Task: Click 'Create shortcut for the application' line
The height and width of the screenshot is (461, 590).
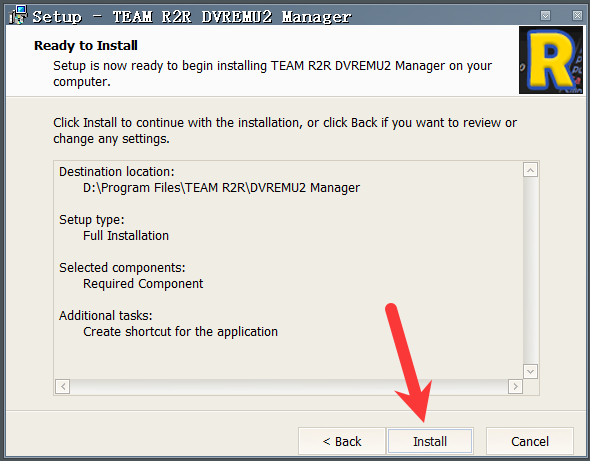Action: pyautogui.click(x=180, y=332)
